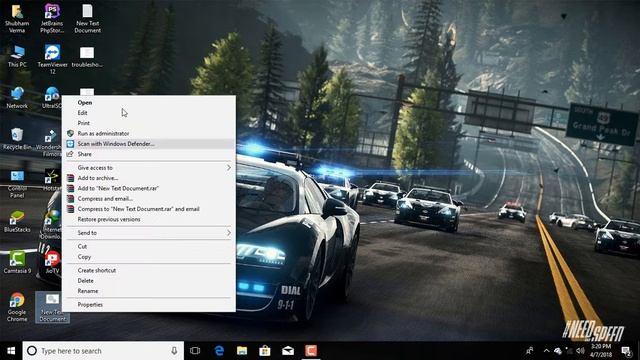Open the taskbar clock and date
The image size is (640, 360).
pos(601,351)
